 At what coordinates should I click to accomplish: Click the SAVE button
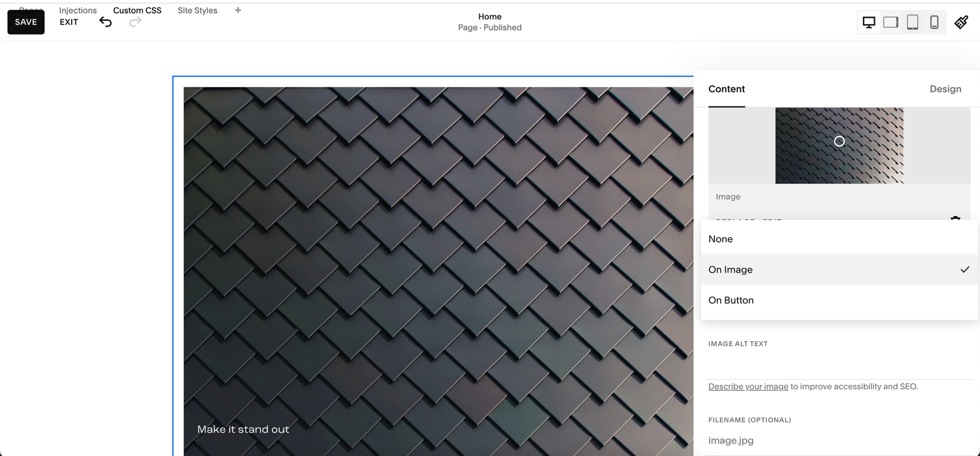[x=25, y=22]
